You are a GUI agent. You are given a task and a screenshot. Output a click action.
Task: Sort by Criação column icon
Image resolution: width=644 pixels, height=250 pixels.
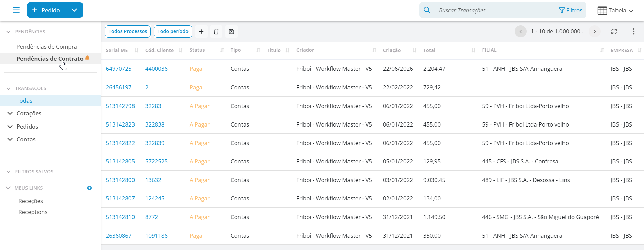coord(415,50)
